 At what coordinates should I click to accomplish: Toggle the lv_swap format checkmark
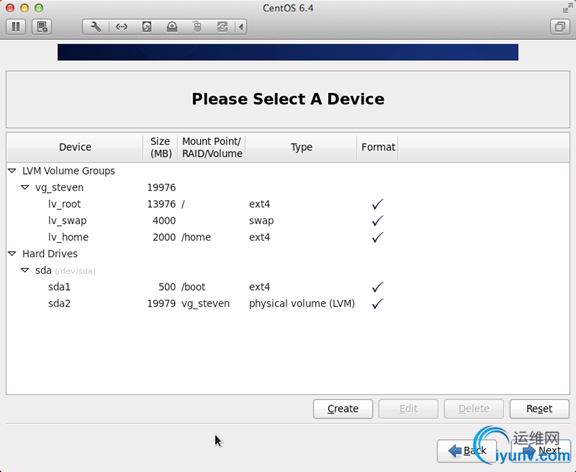[378, 220]
